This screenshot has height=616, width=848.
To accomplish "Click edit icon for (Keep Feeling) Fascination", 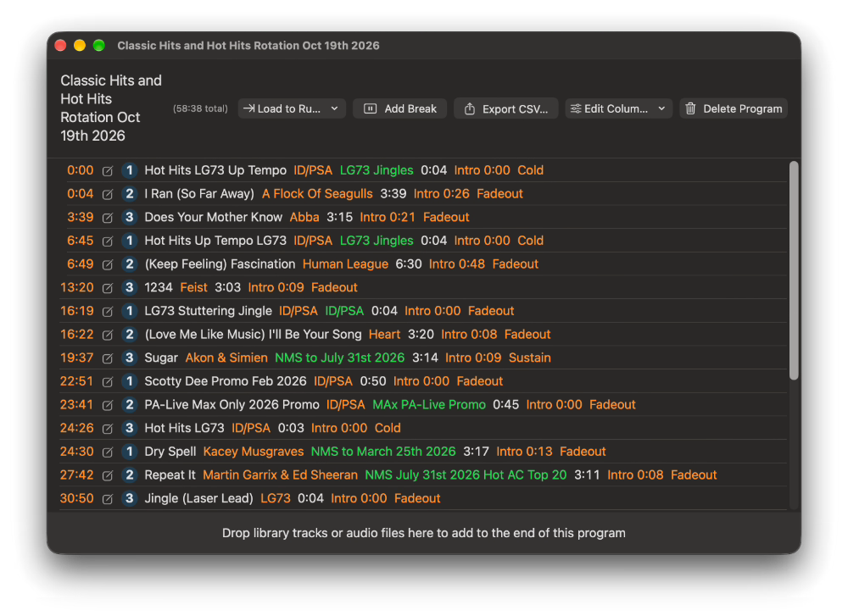I will (x=108, y=264).
